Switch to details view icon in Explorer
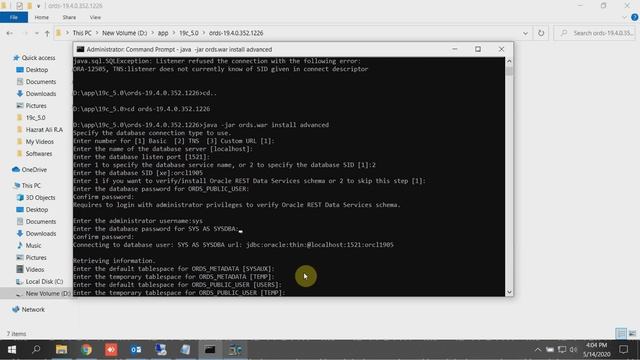 point(621,333)
